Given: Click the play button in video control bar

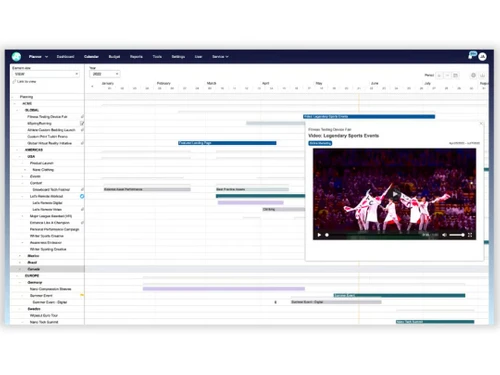Looking at the screenshot, I should 319,235.
